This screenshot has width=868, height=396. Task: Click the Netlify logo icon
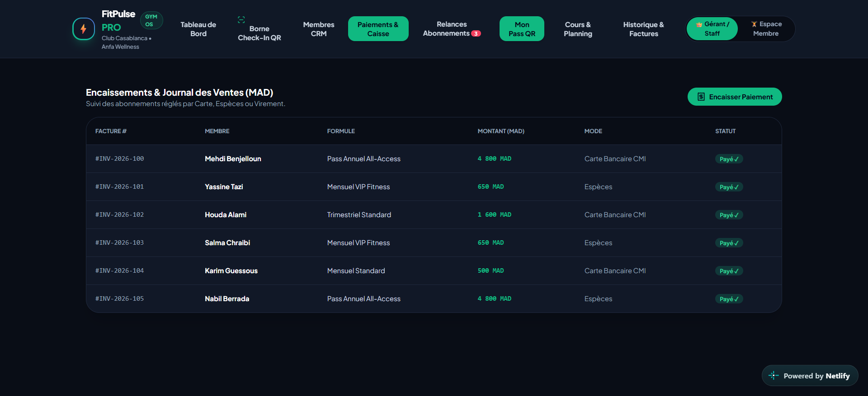(x=774, y=376)
